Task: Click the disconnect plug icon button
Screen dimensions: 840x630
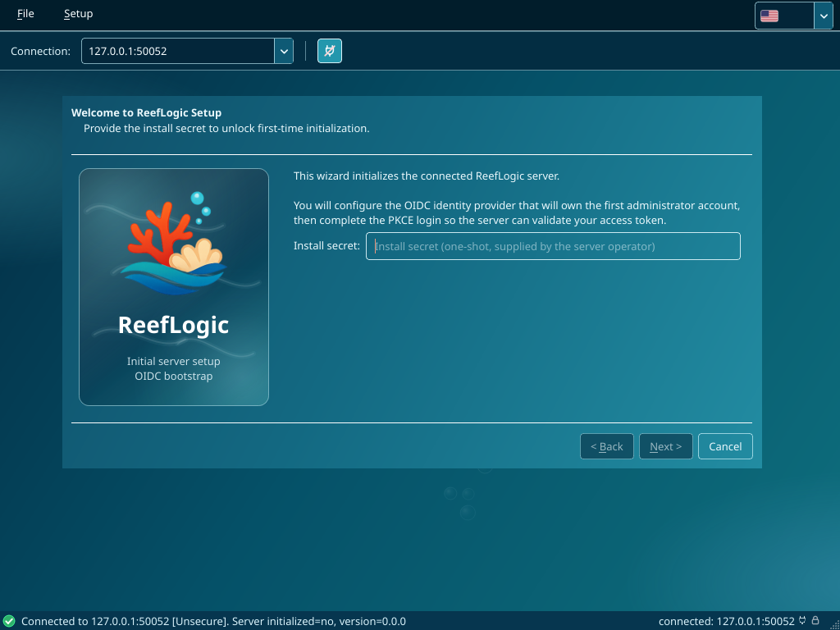Action: click(x=330, y=51)
